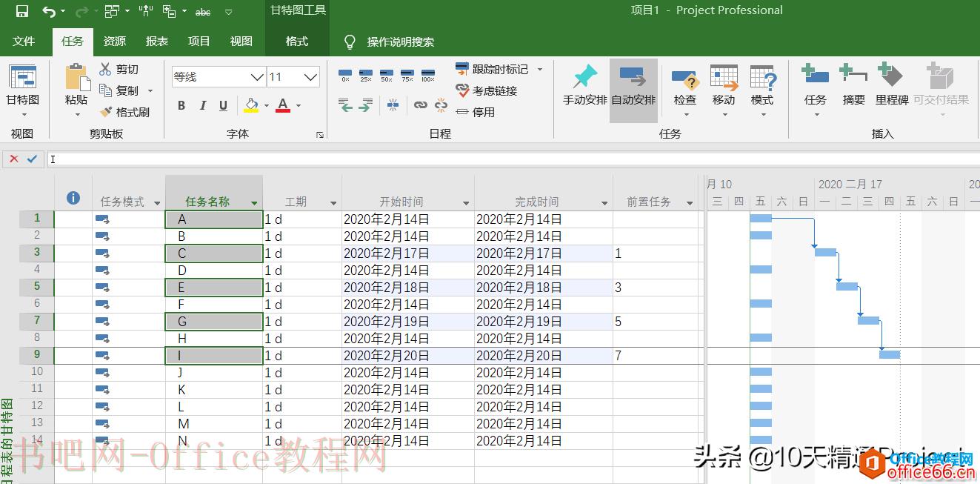Expand the Mode (模式) dropdown

[762, 115]
